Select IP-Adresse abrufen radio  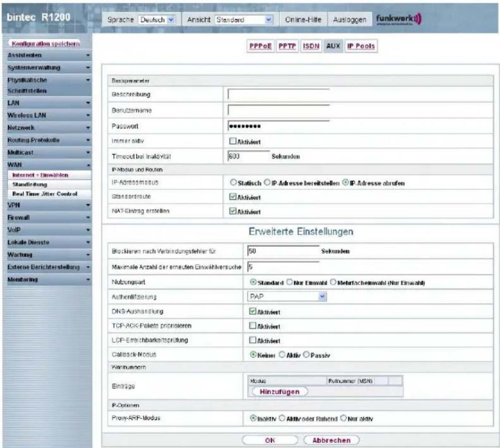[345, 183]
